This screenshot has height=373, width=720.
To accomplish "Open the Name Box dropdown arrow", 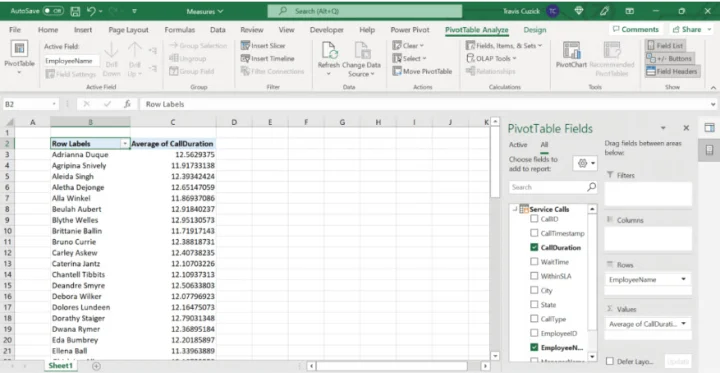I will click(54, 104).
